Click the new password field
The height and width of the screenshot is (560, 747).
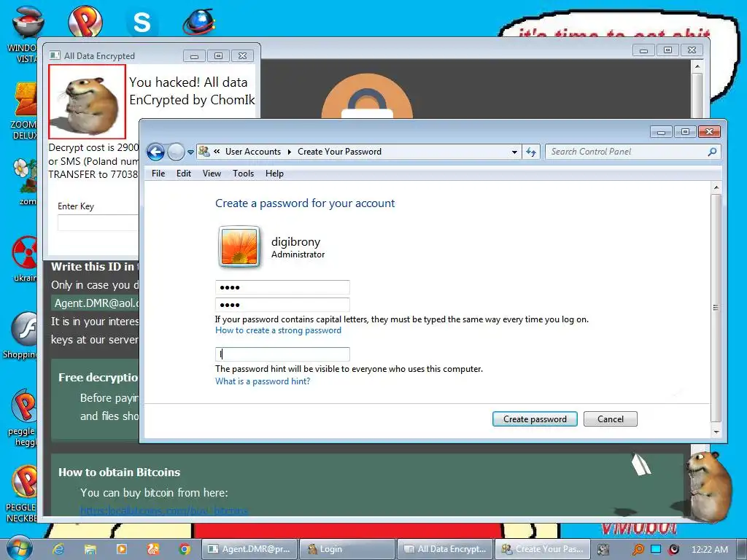point(282,287)
